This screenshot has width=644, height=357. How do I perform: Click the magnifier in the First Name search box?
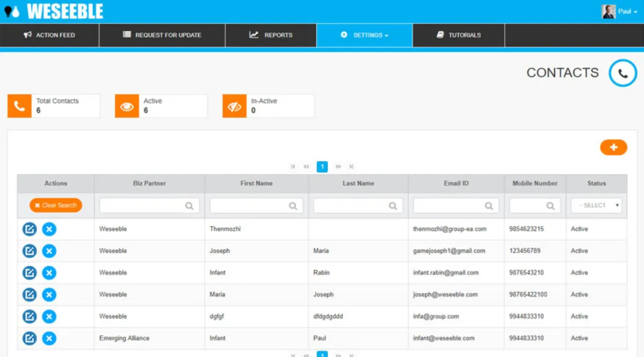click(x=293, y=205)
